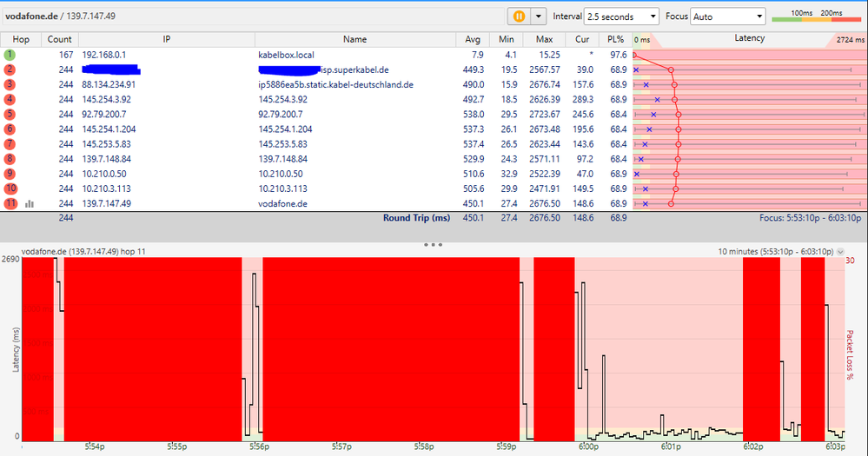Click the Round Trip (ms) summary label
The image size is (868, 456).
pyautogui.click(x=416, y=218)
